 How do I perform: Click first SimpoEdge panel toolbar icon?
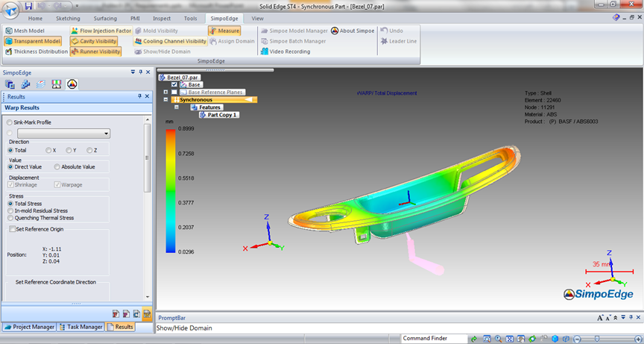(x=10, y=84)
